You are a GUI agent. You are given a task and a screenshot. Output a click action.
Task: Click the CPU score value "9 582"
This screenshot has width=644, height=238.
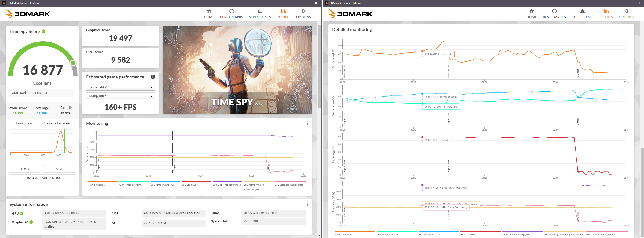[x=120, y=60]
